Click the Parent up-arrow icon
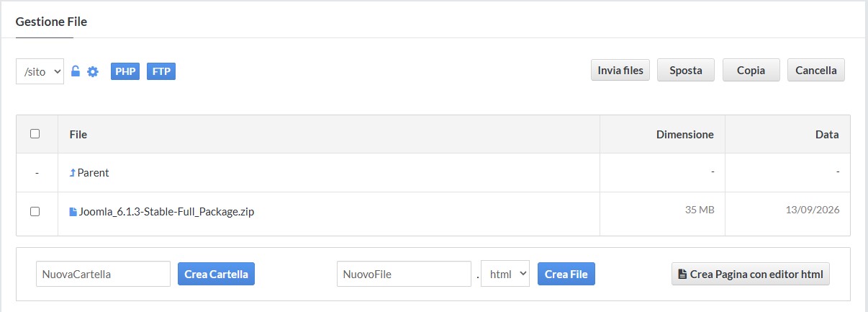 73,173
